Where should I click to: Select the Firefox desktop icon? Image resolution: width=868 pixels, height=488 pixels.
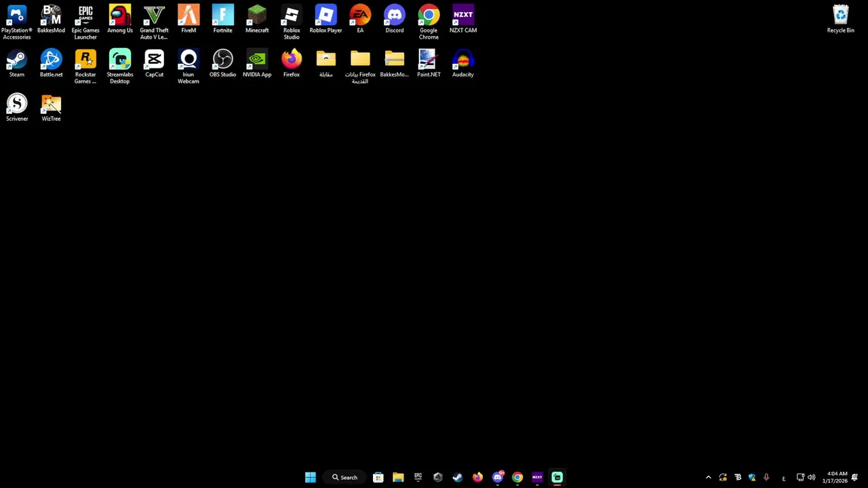(292, 63)
